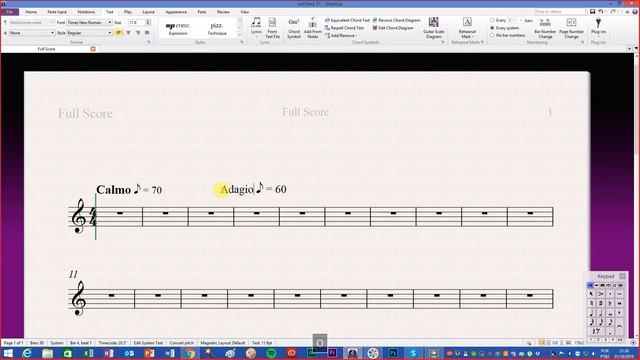640x360 pixels.
Task: Open the Parts ribbon tab
Action: click(202, 12)
